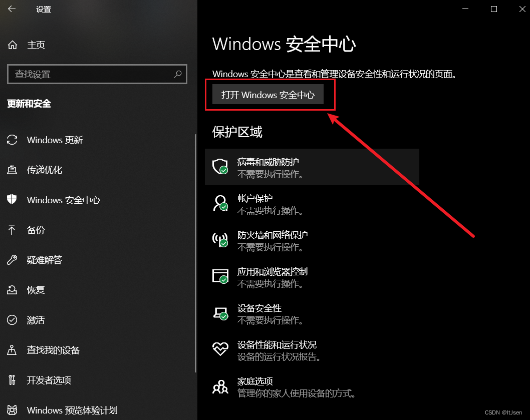Click the 防火墙和网络保护 antenna icon
The image size is (530, 420).
(x=220, y=240)
